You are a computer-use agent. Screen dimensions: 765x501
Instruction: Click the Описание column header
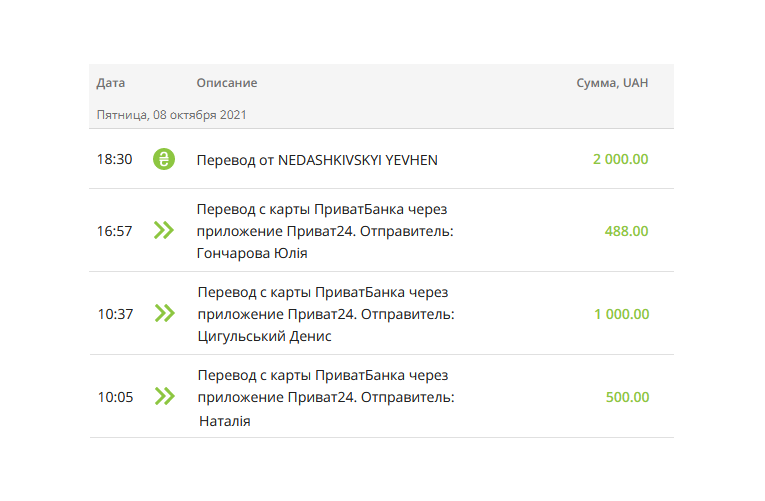tap(227, 82)
